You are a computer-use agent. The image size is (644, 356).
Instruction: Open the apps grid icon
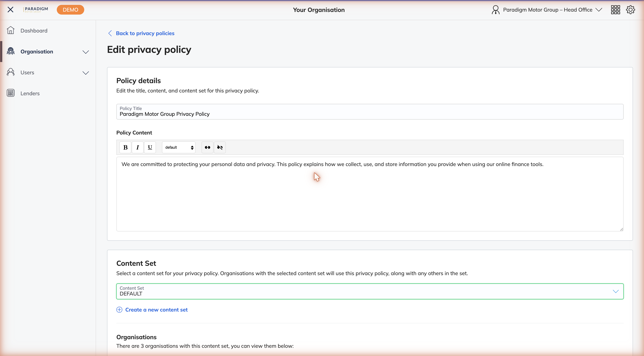pos(615,10)
